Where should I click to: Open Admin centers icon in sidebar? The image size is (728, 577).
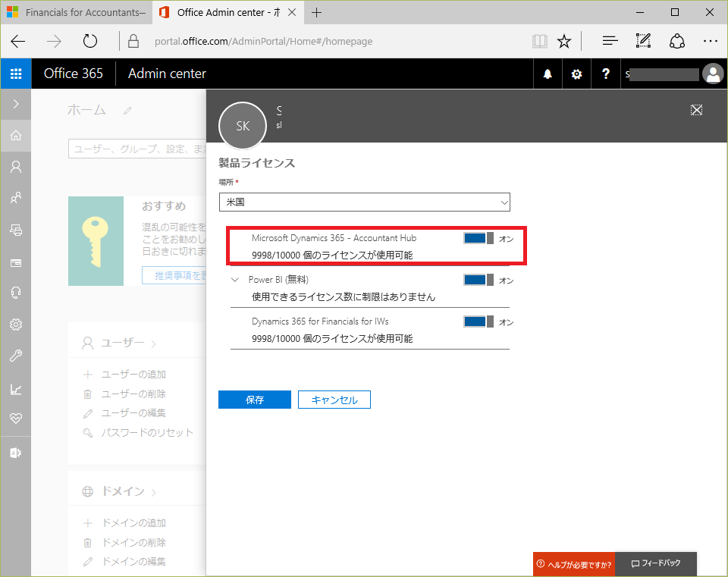tap(16, 453)
